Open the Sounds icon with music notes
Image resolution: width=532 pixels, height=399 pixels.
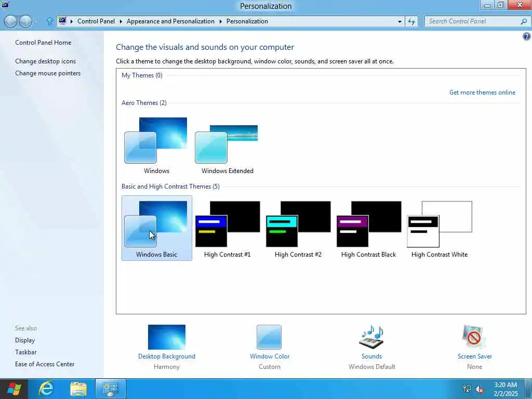tap(371, 337)
